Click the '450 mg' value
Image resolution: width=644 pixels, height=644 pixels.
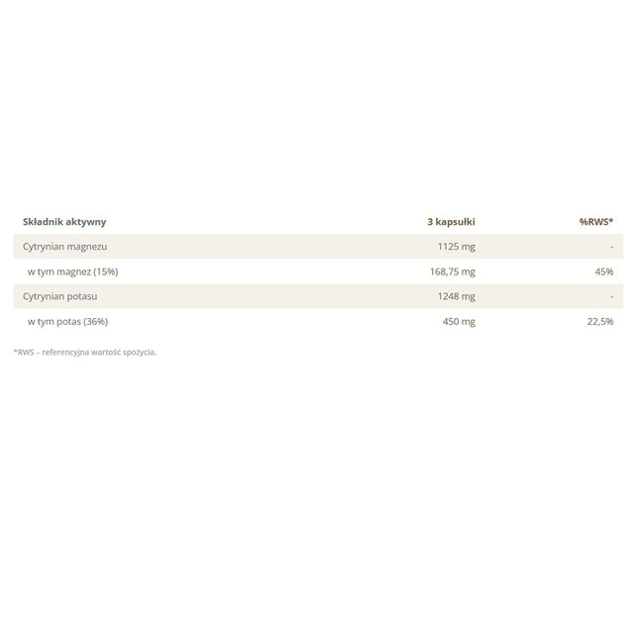tap(459, 322)
